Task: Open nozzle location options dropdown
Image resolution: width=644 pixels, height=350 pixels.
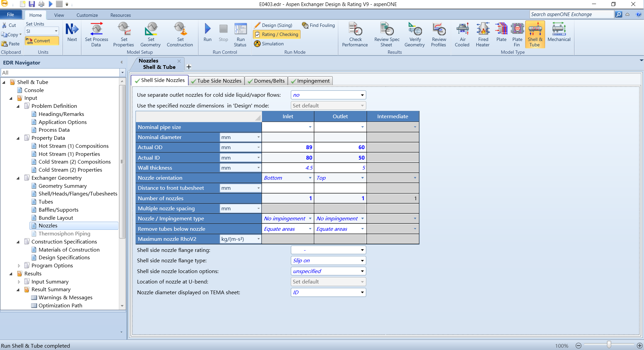Action: tap(362, 271)
